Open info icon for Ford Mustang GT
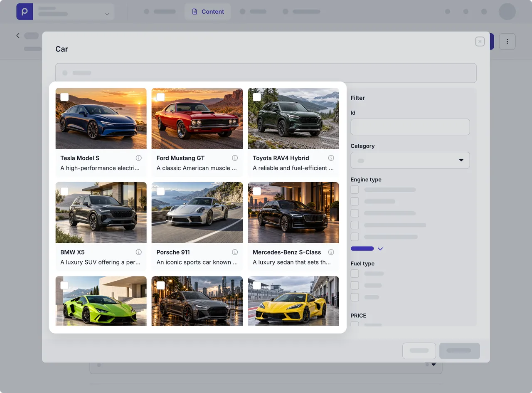This screenshot has width=532, height=393. click(235, 158)
